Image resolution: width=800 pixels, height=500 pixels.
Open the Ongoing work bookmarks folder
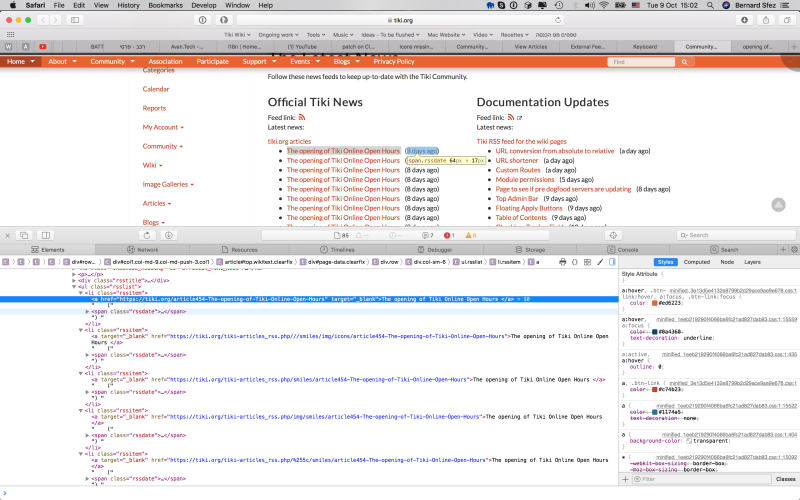[278, 35]
